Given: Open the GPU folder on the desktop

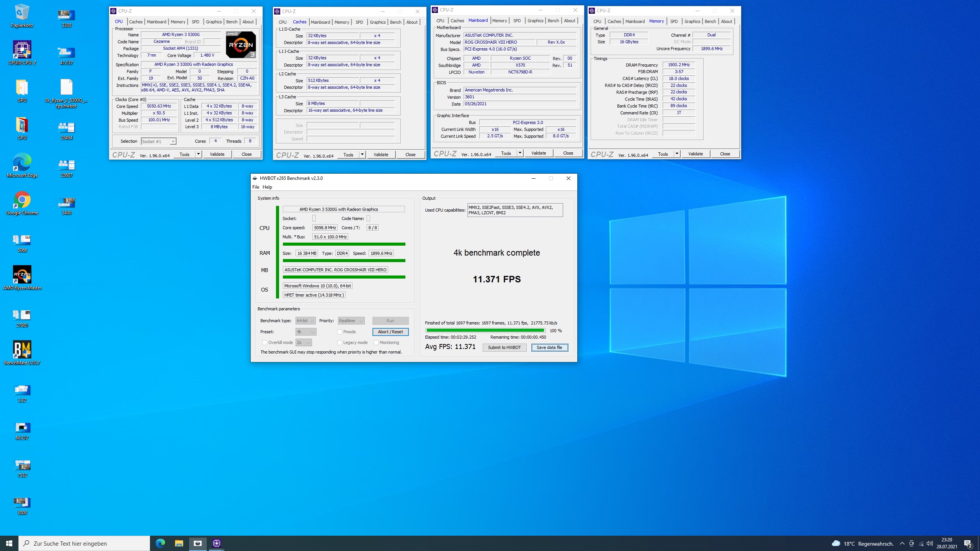Looking at the screenshot, I should (22, 90).
